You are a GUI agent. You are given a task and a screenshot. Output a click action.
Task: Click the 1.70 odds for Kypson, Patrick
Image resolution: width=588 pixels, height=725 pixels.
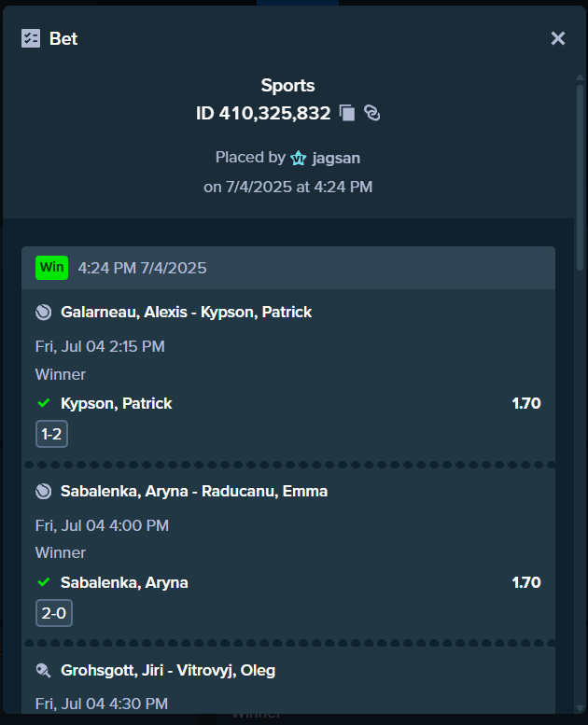[x=526, y=403]
